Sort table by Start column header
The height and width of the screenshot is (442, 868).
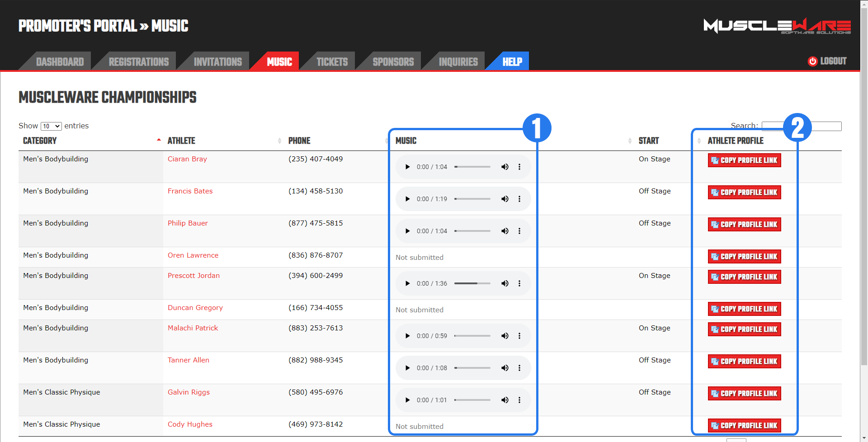[x=648, y=141]
